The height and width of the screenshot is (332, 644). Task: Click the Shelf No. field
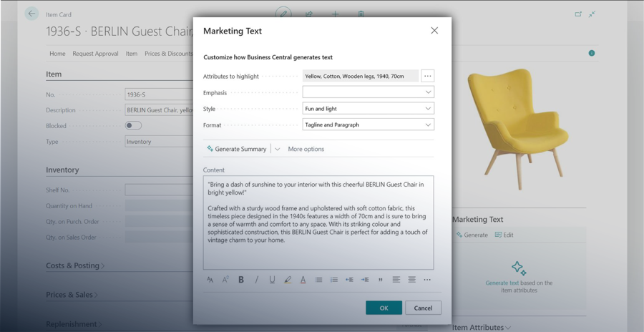click(159, 190)
